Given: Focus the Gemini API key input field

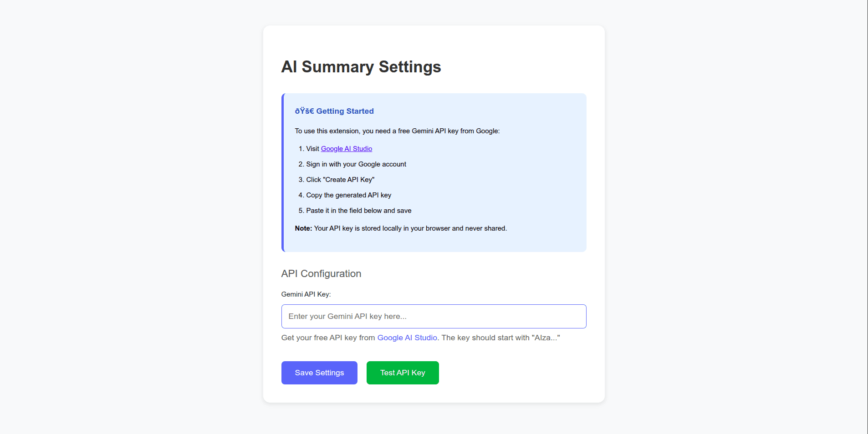Looking at the screenshot, I should pyautogui.click(x=434, y=316).
